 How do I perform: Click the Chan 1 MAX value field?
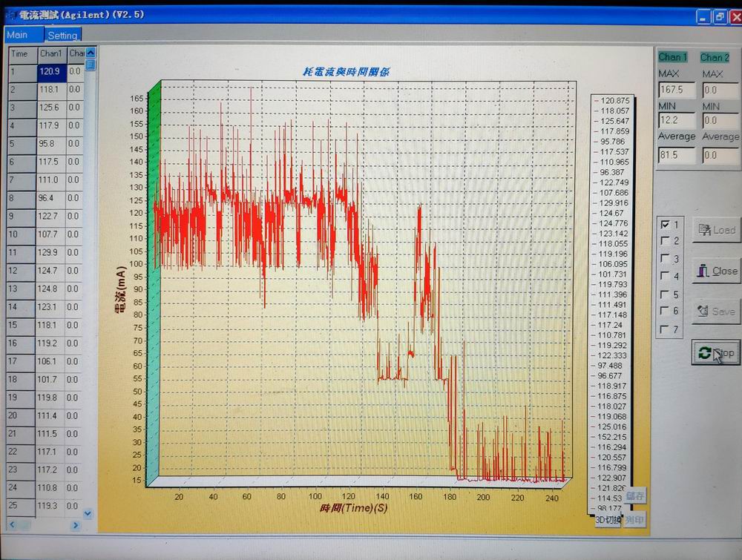[x=676, y=90]
